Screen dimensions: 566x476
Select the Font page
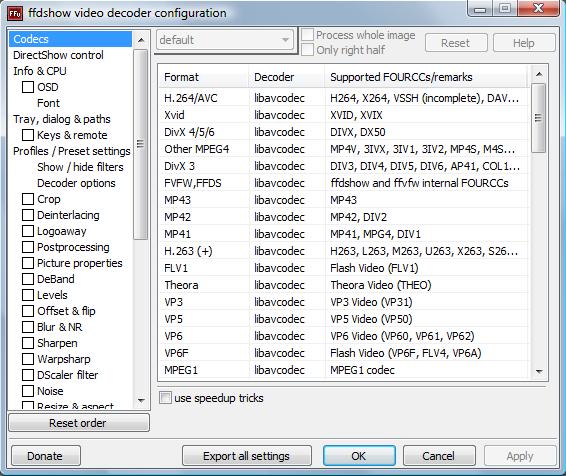48,103
